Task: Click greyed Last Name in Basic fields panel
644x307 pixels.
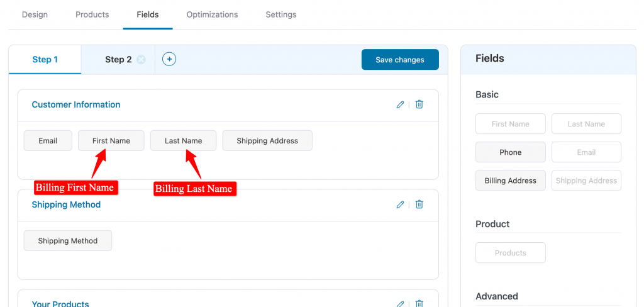Action: pyautogui.click(x=587, y=124)
